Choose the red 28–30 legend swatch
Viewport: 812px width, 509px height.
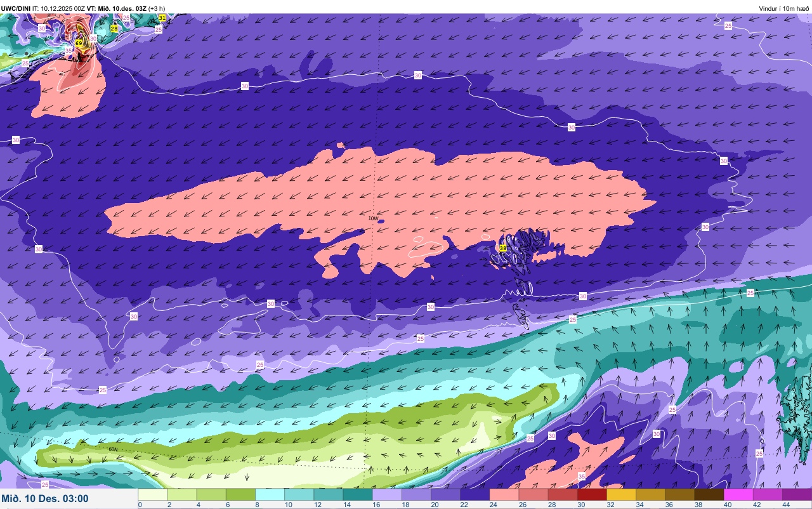click(x=562, y=494)
